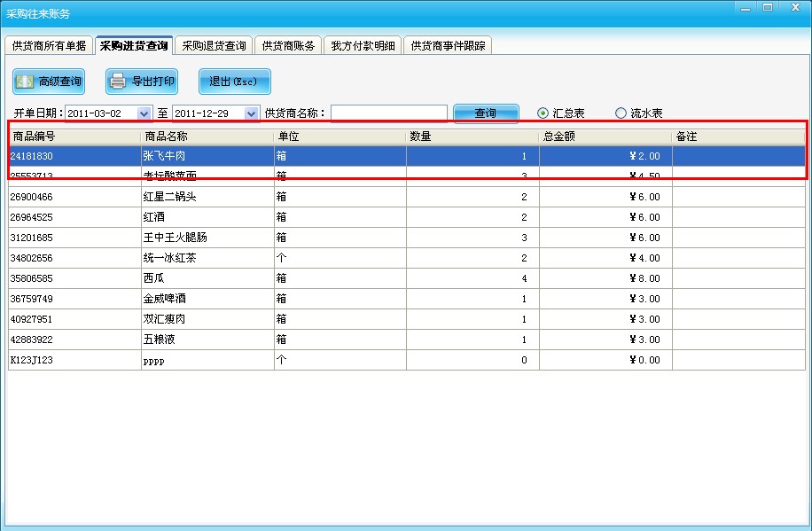The image size is (812, 531).
Task: Click product code 24181830
Action: (32, 156)
